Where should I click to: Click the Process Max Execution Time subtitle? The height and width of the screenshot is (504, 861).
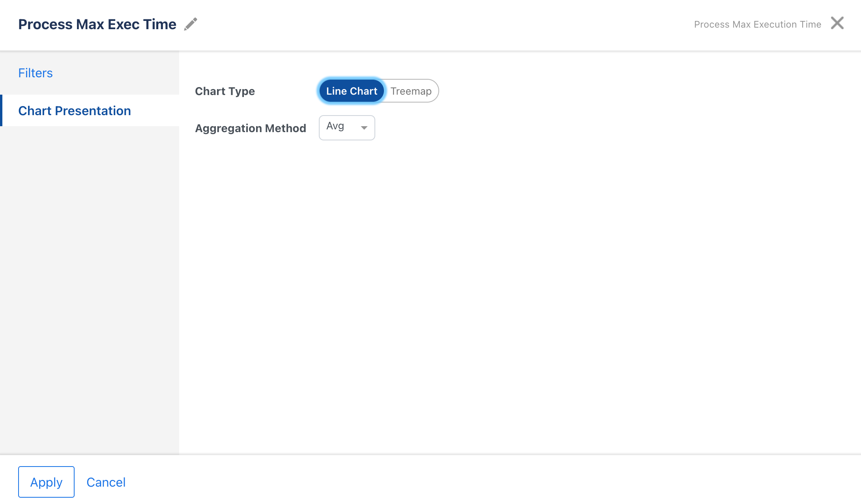(x=757, y=24)
